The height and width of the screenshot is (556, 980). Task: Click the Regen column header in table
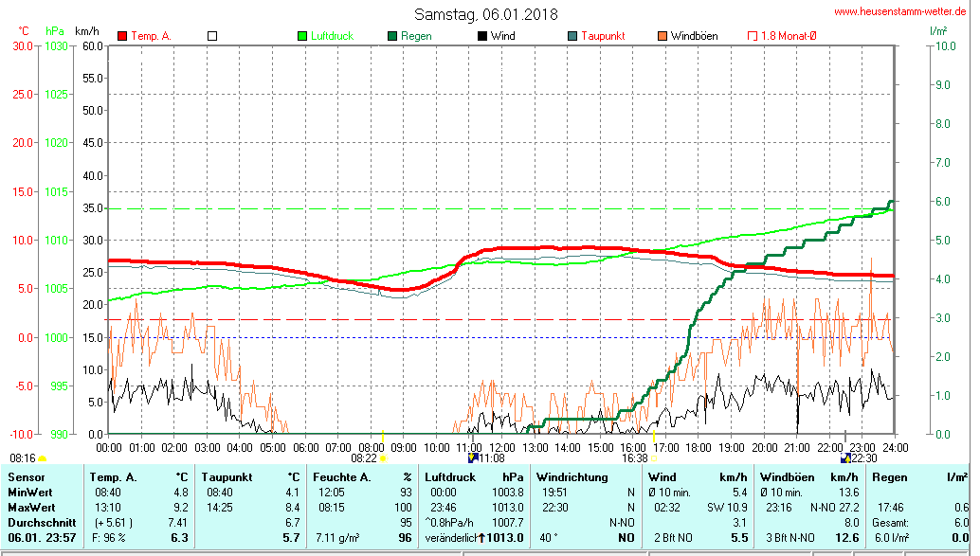[889, 476]
